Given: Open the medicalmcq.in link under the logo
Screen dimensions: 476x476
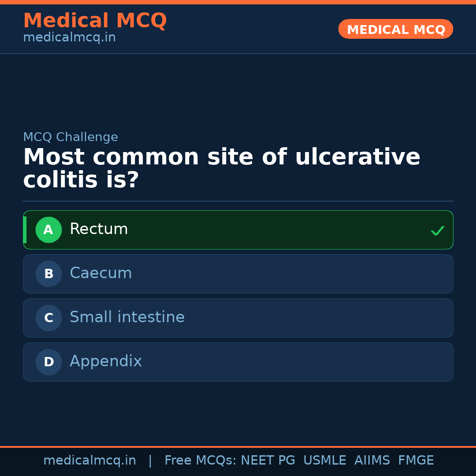Looking at the screenshot, I should [x=69, y=37].
